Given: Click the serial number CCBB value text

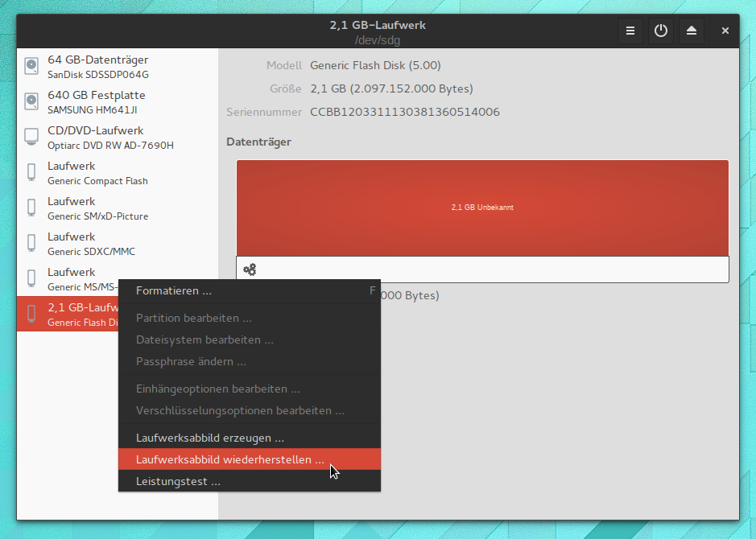Looking at the screenshot, I should (x=404, y=112).
